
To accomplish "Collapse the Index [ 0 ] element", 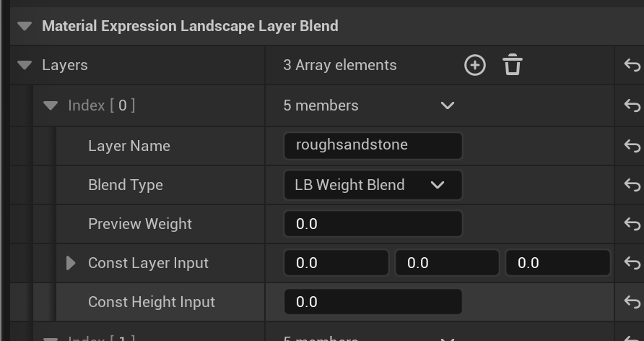I will tap(51, 105).
